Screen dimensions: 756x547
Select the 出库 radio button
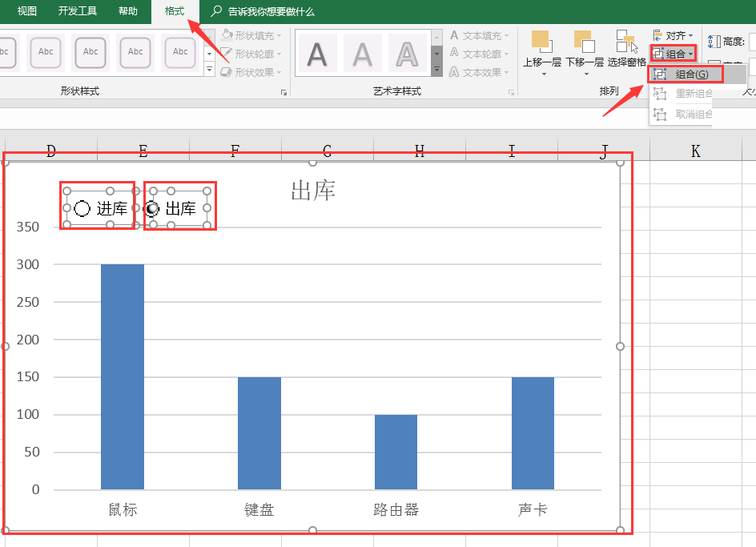pyautogui.click(x=152, y=208)
